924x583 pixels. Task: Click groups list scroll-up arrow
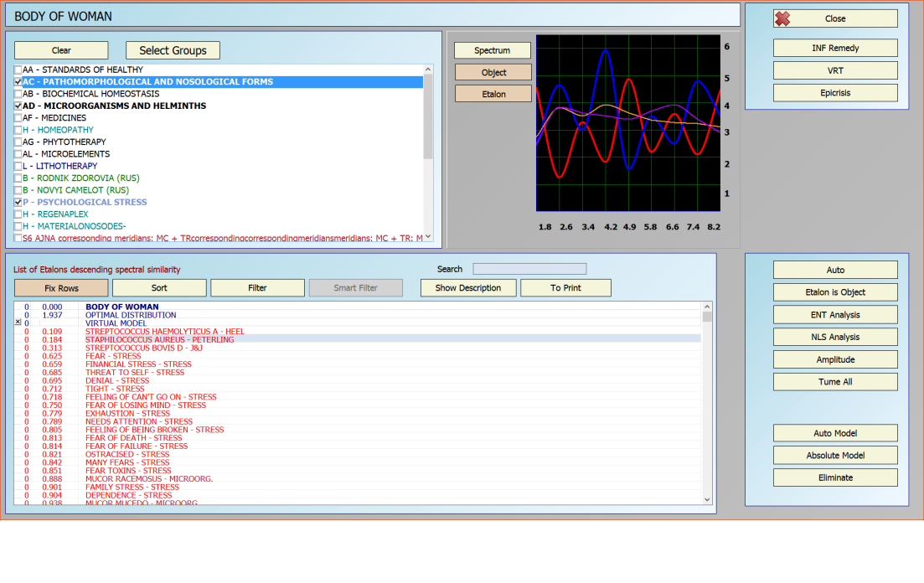coord(428,70)
